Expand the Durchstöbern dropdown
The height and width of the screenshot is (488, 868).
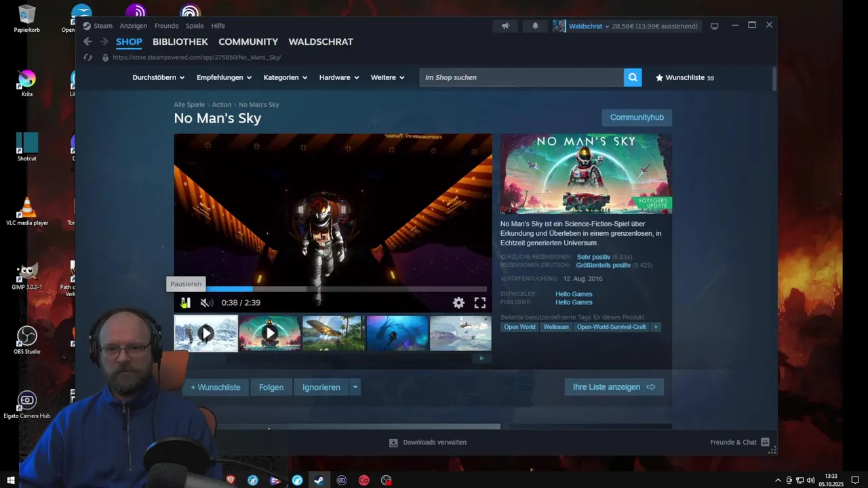click(x=159, y=77)
